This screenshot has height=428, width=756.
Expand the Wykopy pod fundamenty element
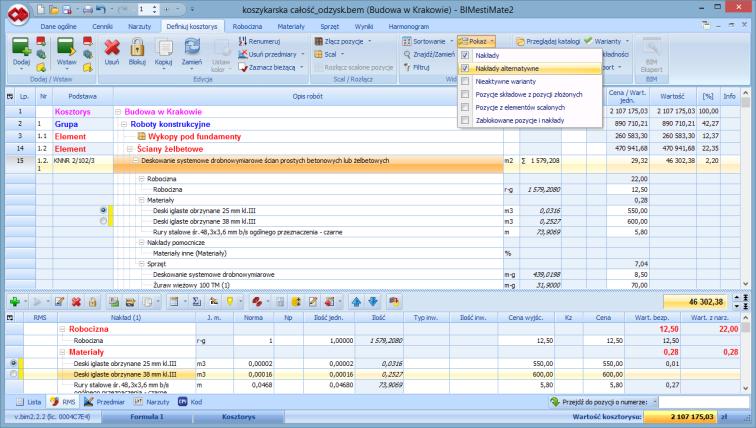point(141,136)
